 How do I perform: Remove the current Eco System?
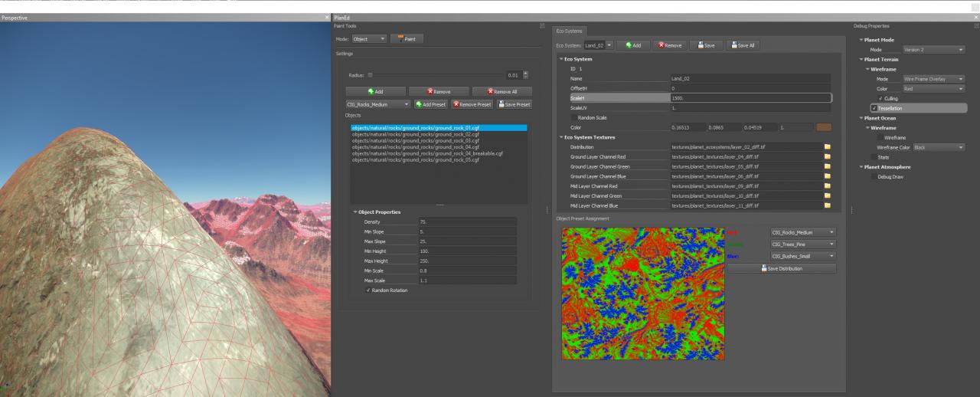tap(668, 45)
